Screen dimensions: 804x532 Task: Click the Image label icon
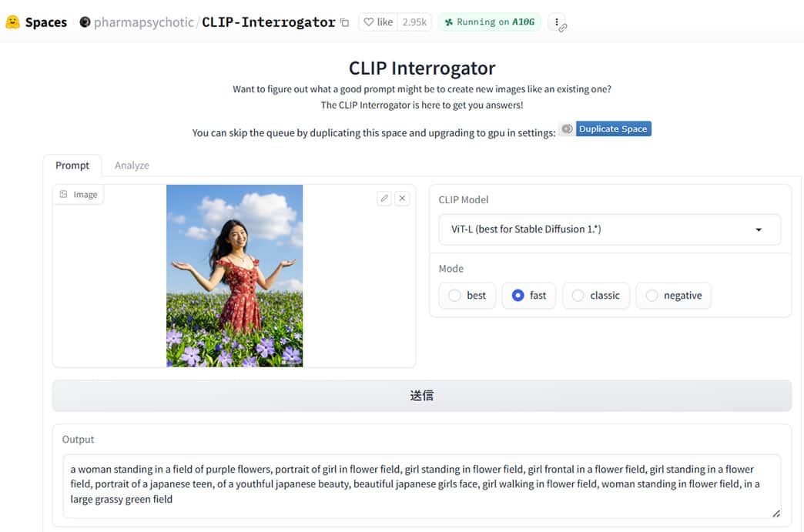[64, 194]
